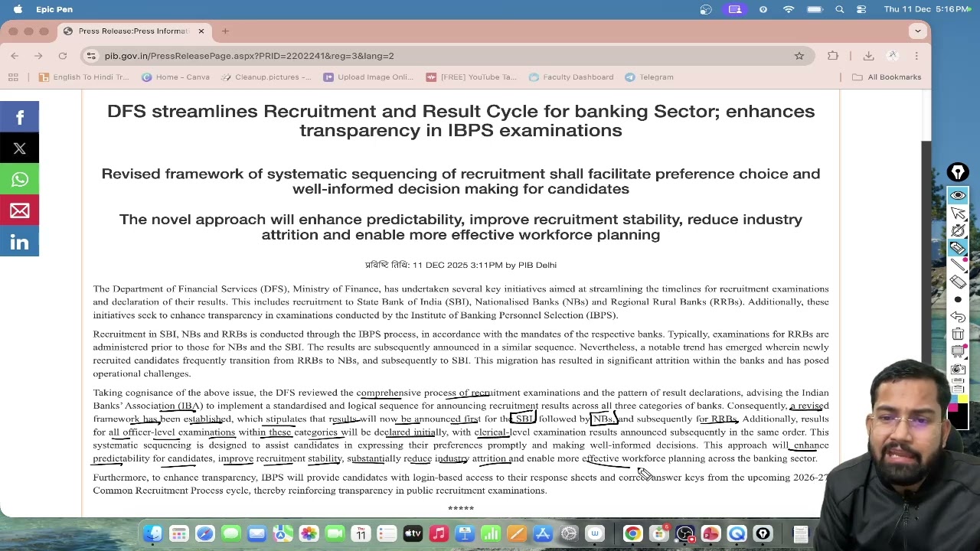Share the page on Facebook
980x551 pixels.
coord(19,117)
